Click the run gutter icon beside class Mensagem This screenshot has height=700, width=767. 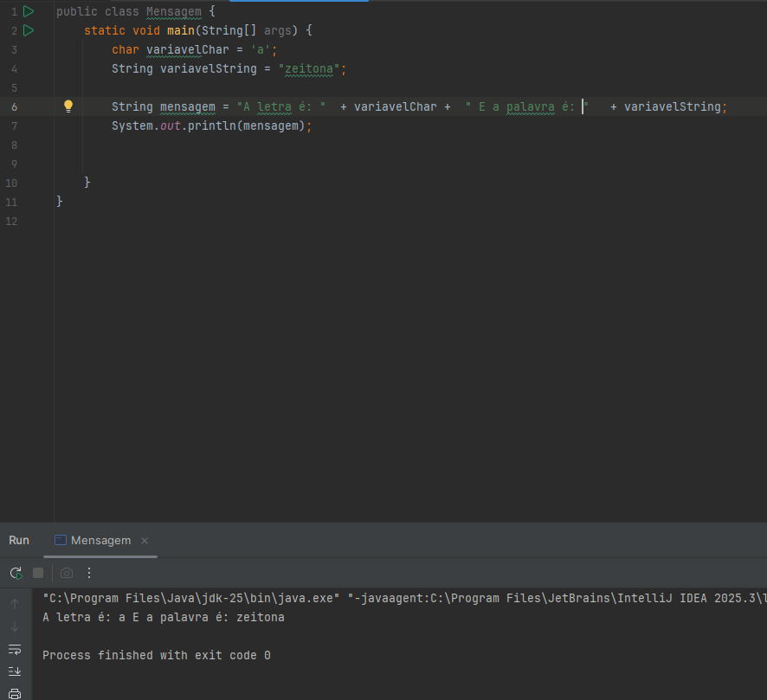29,11
